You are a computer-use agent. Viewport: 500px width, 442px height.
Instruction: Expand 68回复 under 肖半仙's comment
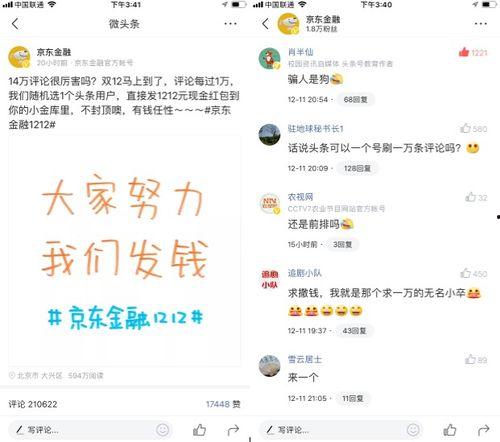tap(355, 99)
